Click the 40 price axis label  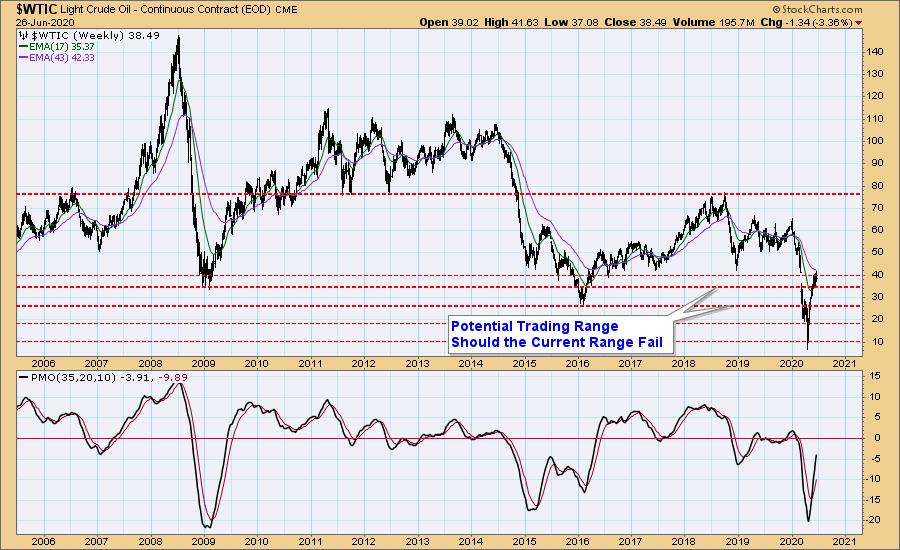(878, 274)
